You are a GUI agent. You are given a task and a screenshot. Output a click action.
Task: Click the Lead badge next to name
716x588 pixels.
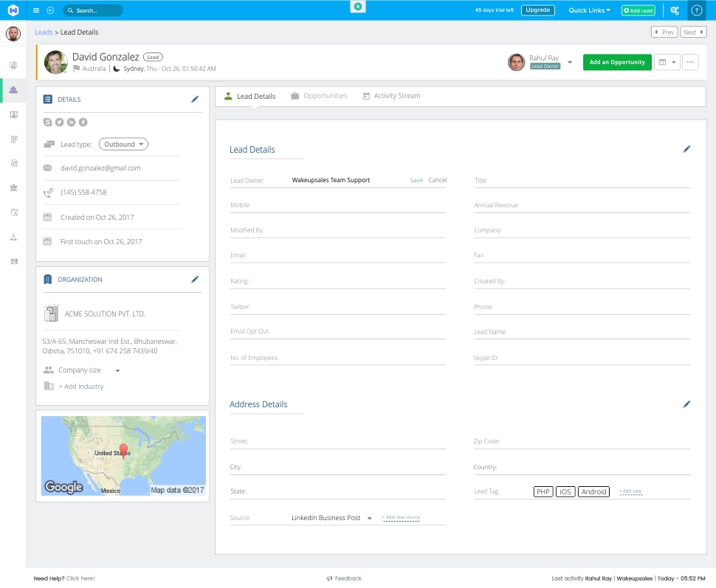[153, 57]
